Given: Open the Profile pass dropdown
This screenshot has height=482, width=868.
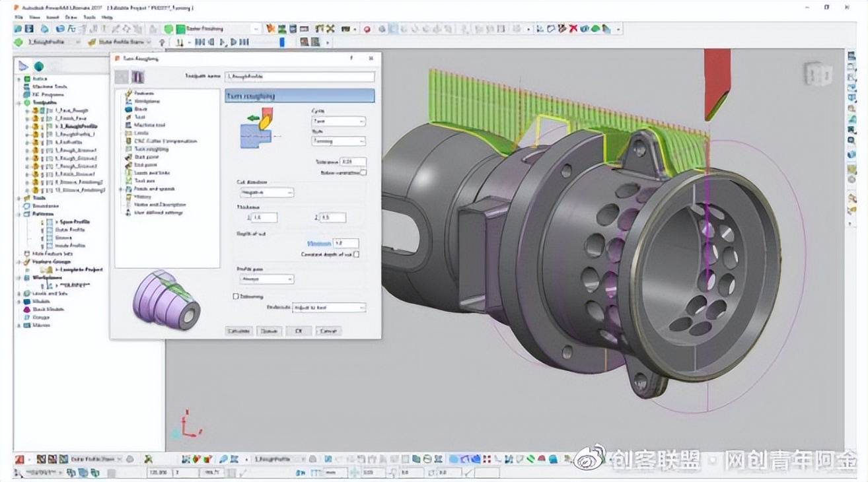Looking at the screenshot, I should click(266, 279).
